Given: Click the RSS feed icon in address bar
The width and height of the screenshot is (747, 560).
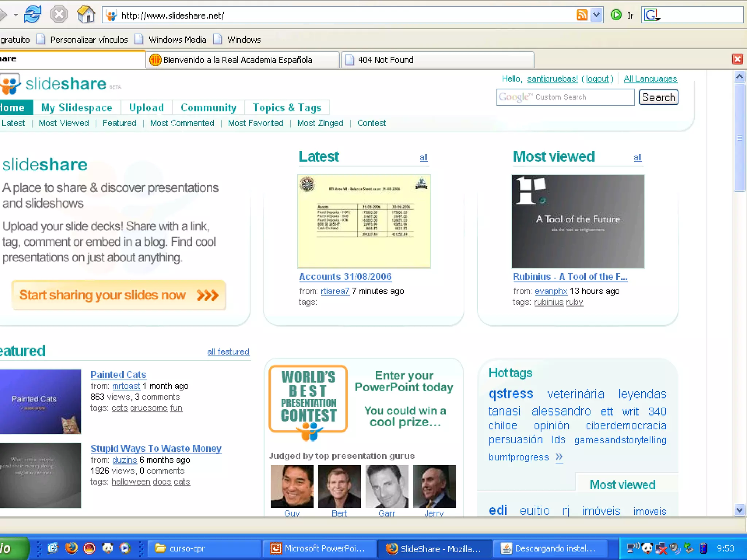Looking at the screenshot, I should click(582, 15).
